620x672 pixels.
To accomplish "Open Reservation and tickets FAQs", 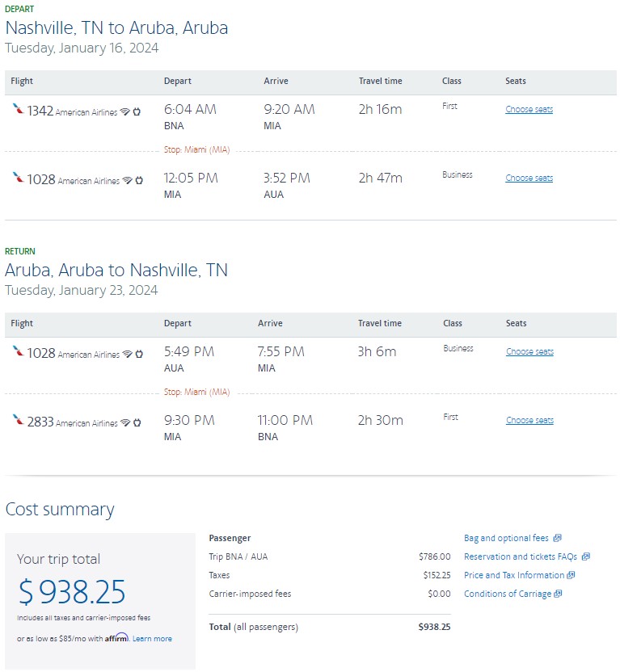I will tap(519, 556).
